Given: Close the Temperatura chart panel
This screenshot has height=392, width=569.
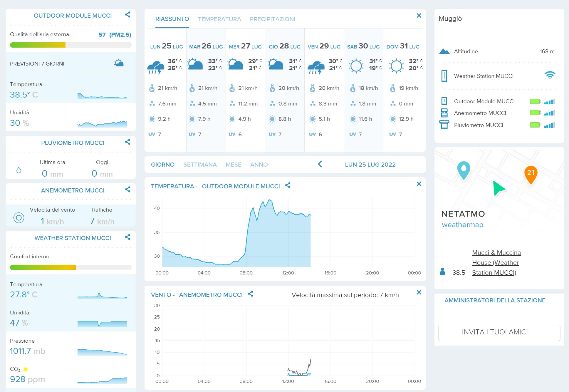Looking at the screenshot, I should tap(419, 184).
